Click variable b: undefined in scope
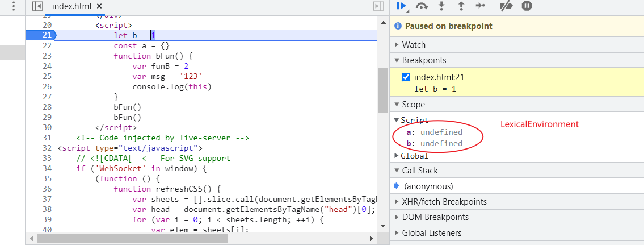644x245 pixels. 435,143
